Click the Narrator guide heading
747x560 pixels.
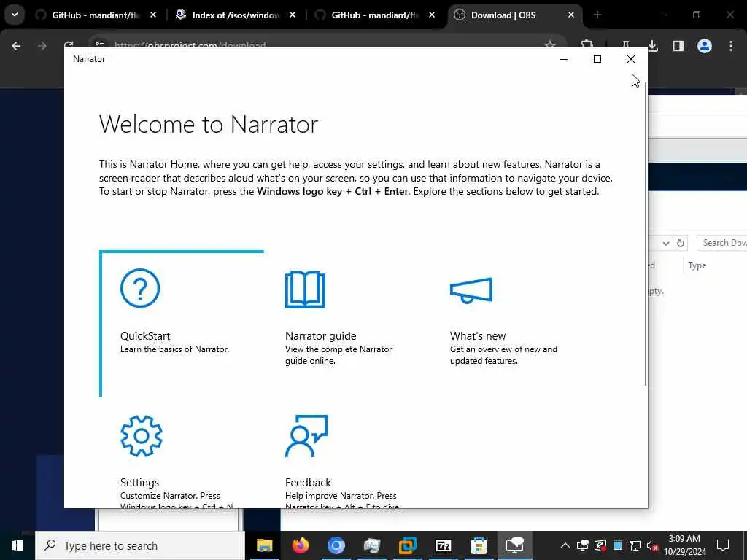tap(321, 335)
